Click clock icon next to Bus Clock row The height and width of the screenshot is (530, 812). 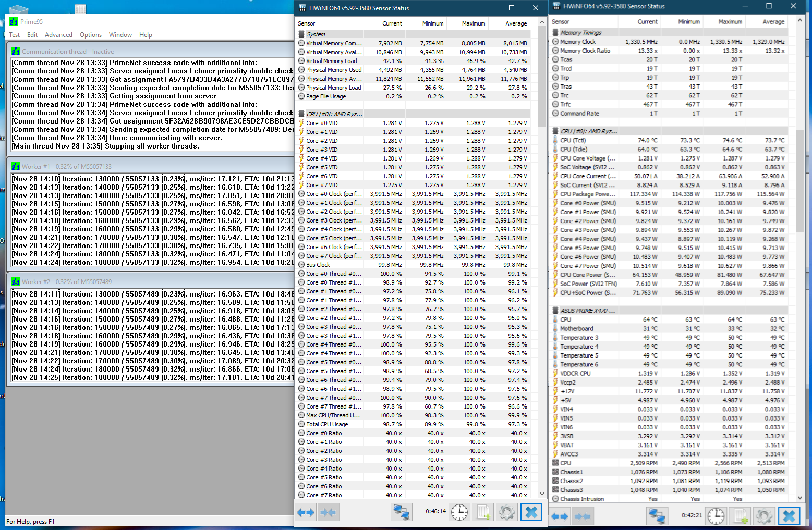pos(301,265)
